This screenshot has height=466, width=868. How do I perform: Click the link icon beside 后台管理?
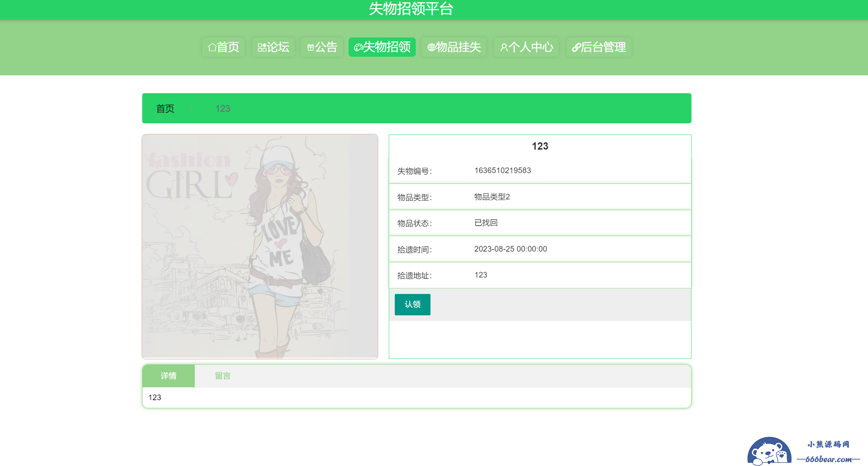[576, 47]
